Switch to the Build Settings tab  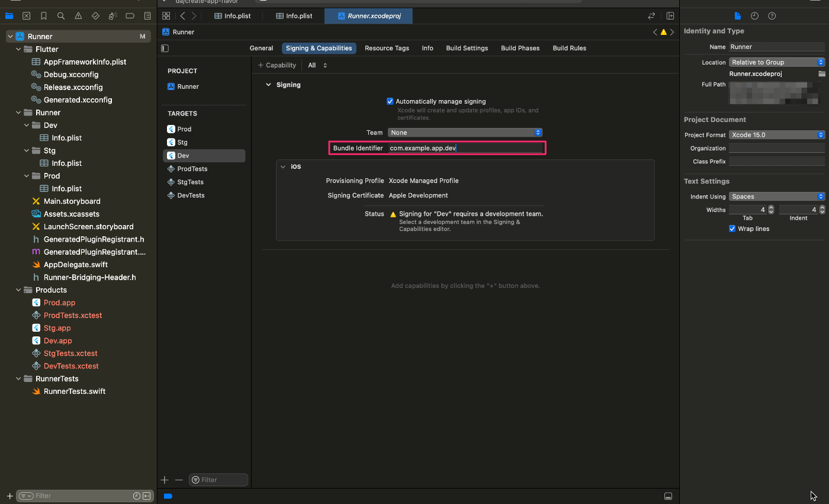click(467, 49)
